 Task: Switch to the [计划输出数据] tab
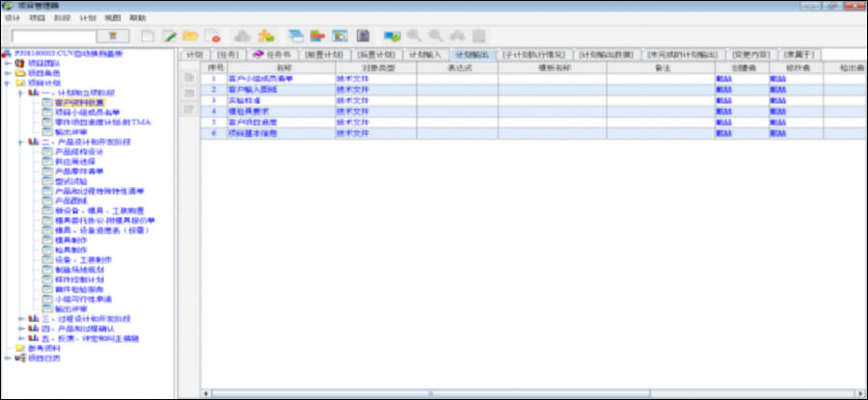(x=607, y=55)
